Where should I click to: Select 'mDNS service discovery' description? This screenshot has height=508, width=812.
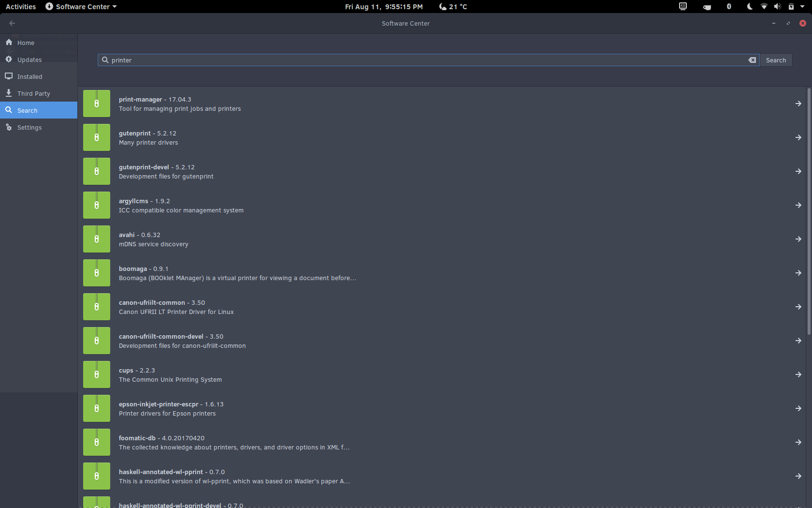point(154,244)
